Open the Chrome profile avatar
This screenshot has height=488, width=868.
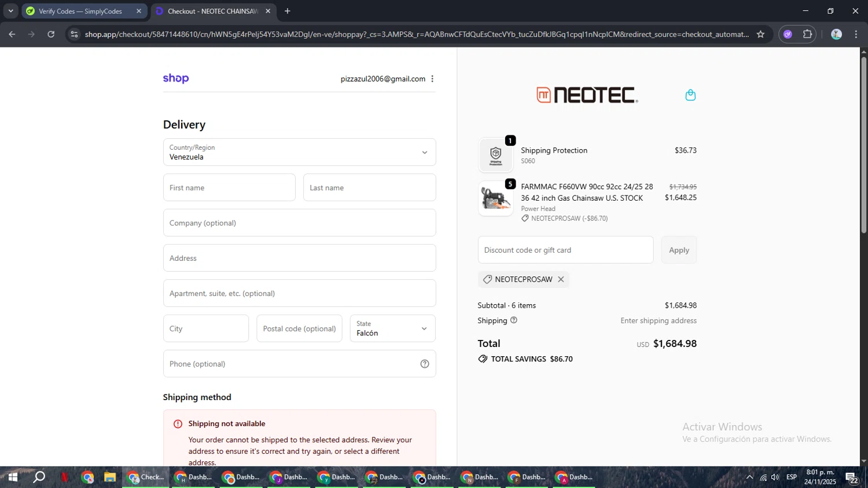[836, 34]
